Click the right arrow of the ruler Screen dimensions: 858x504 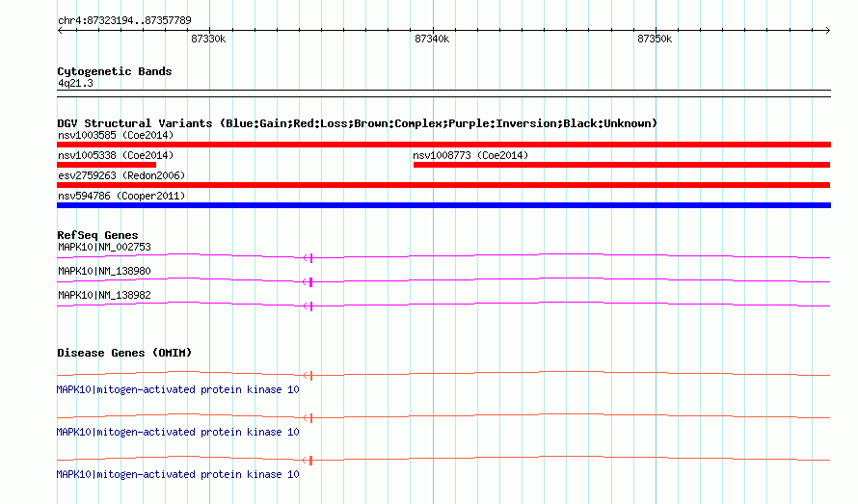(x=828, y=31)
